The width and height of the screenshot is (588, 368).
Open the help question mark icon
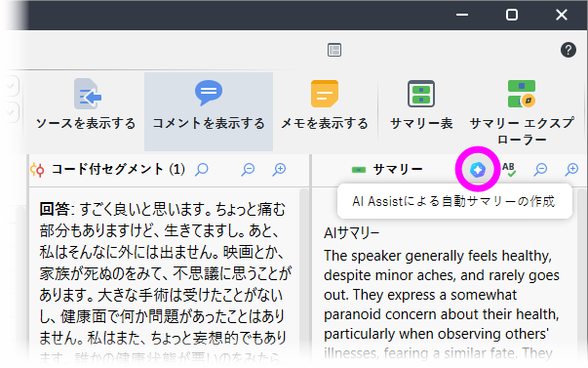pos(568,50)
